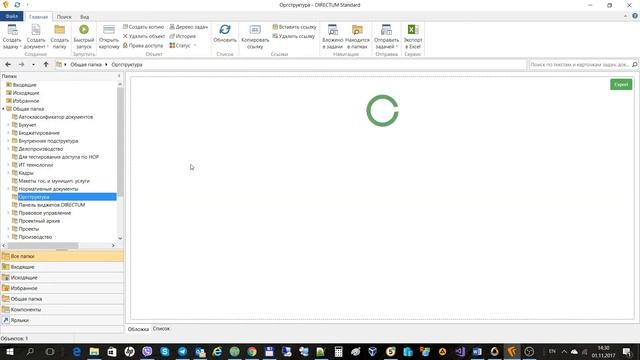Switch to the Вид ribbon tab
The height and width of the screenshot is (360, 640).
pos(84,17)
